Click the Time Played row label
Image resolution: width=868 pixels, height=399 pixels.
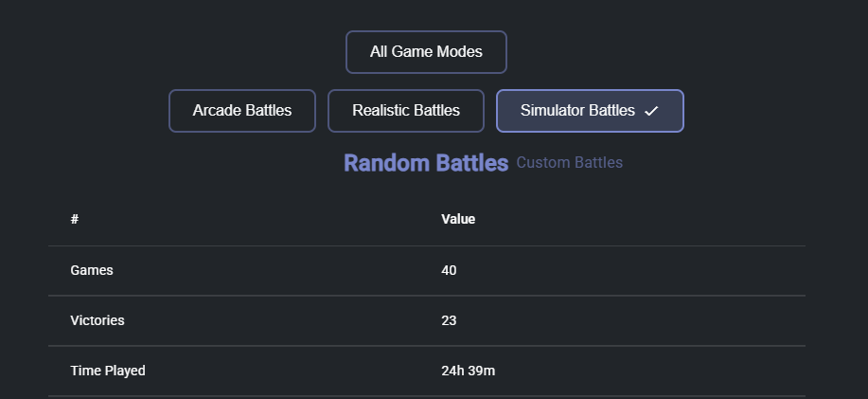coord(108,371)
